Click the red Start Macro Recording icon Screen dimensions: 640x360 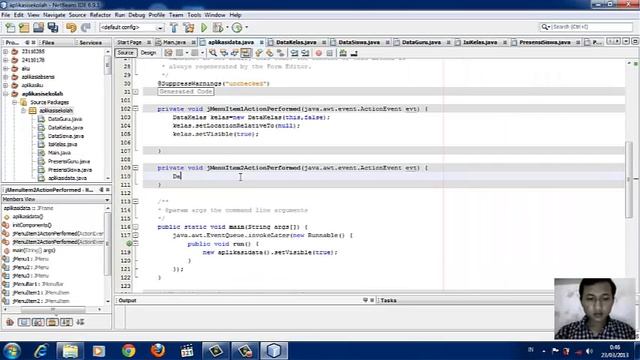pos(319,53)
